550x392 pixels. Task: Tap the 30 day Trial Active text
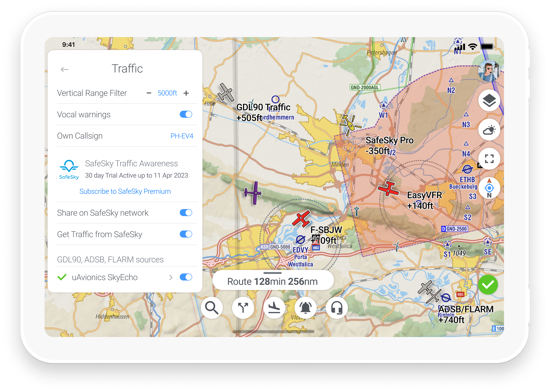click(136, 176)
